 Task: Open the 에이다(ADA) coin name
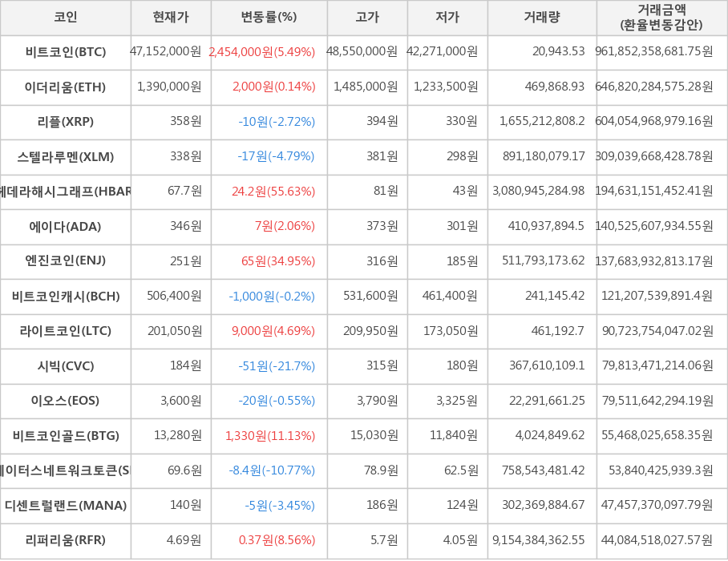pyautogui.click(x=66, y=227)
